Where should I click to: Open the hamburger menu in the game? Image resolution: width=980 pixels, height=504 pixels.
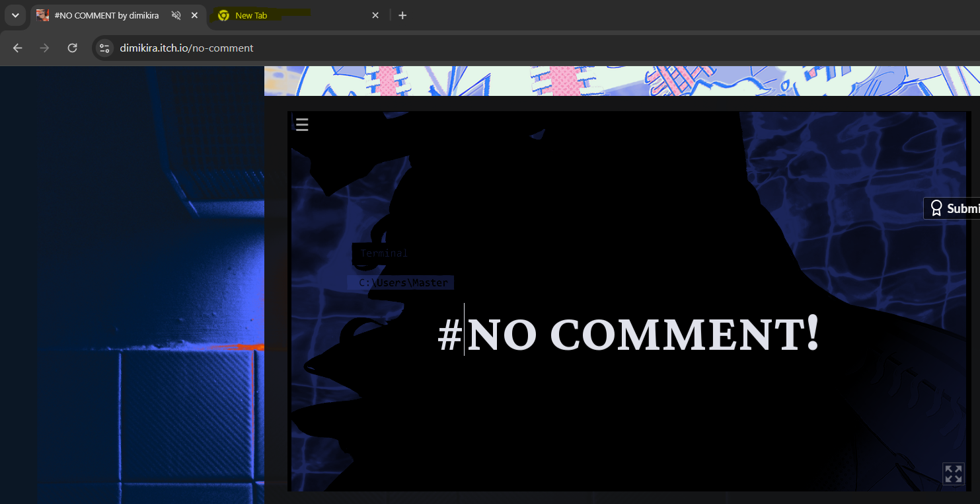[302, 125]
